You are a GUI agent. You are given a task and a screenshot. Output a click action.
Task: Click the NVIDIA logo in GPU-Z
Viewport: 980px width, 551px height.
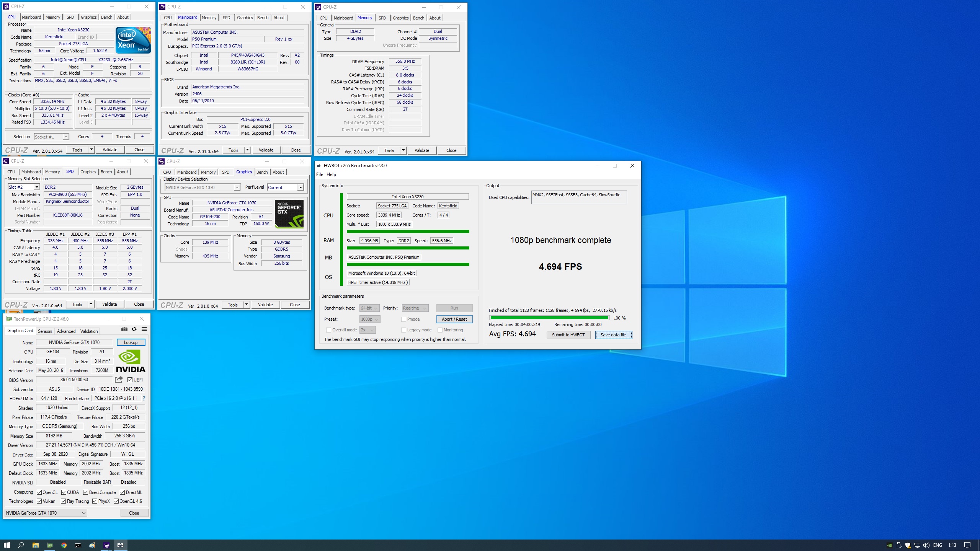click(131, 362)
